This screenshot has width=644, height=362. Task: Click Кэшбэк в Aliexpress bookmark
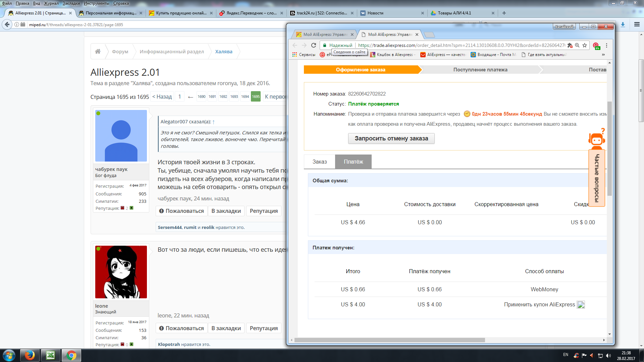pos(393,55)
